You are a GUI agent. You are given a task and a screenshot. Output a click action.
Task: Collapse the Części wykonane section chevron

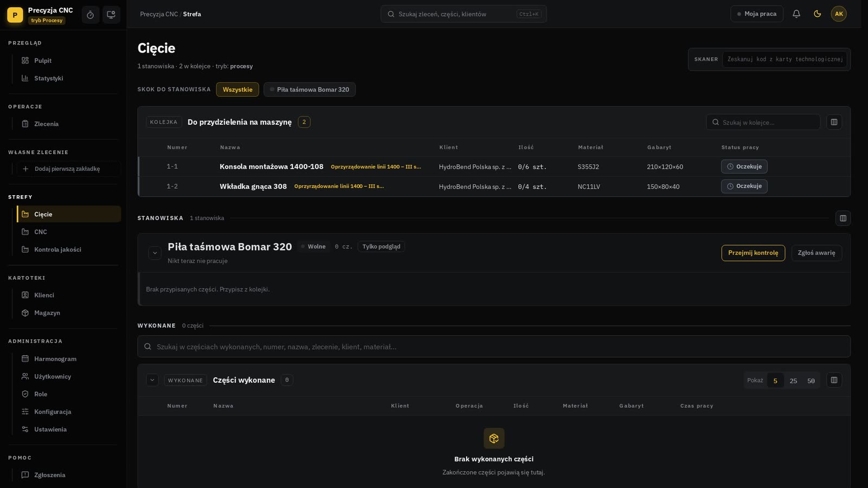point(152,380)
